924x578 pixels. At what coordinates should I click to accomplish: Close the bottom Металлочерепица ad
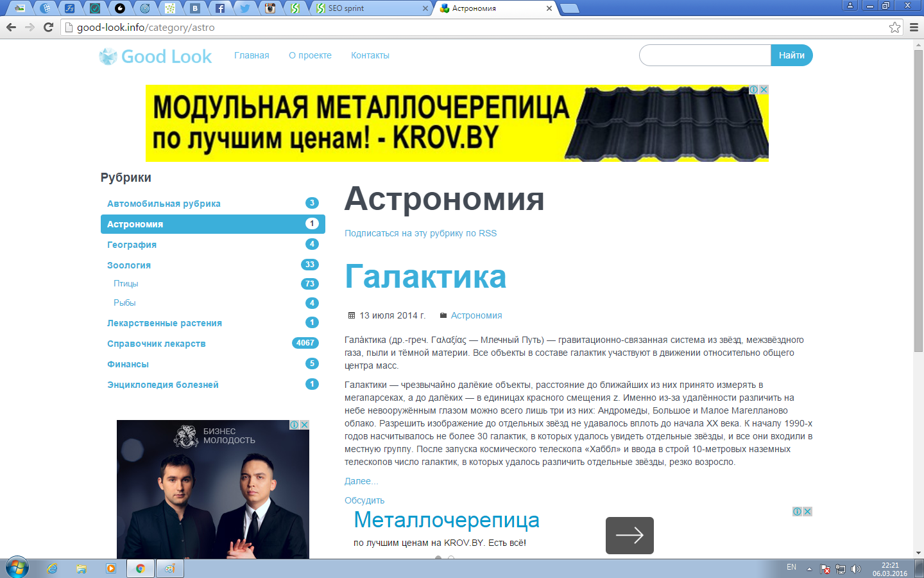tap(808, 512)
